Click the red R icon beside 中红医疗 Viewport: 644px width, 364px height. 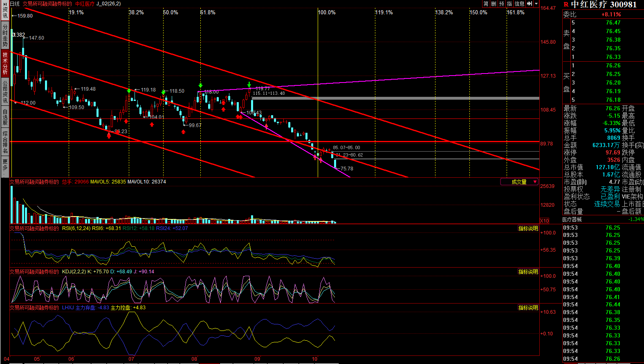(x=566, y=4)
